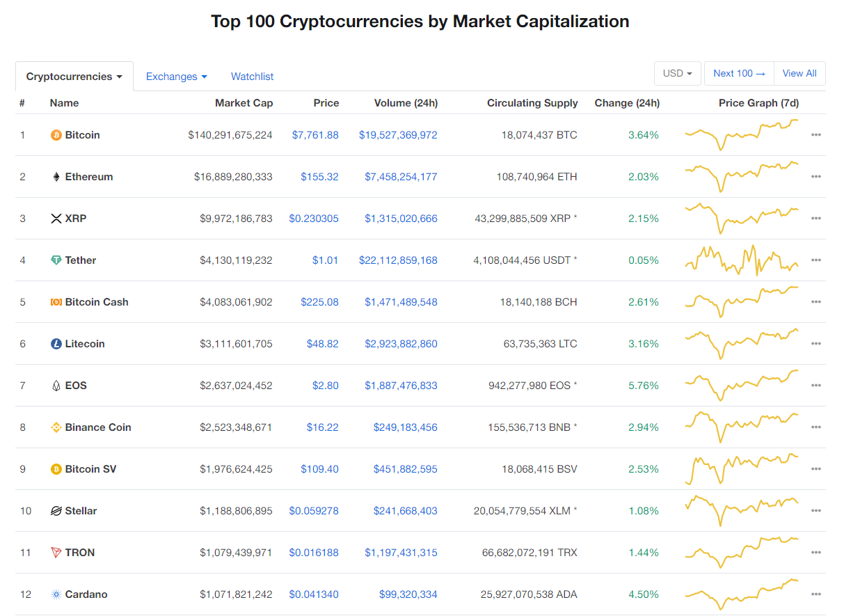844x616 pixels.
Task: Open the more options menu for Bitcoin Cash
Action: coord(816,302)
